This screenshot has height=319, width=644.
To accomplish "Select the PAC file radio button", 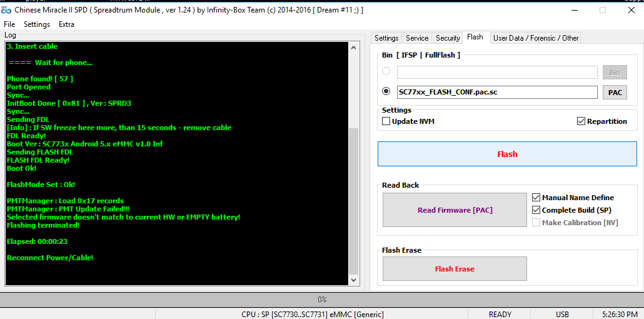I will click(x=386, y=91).
